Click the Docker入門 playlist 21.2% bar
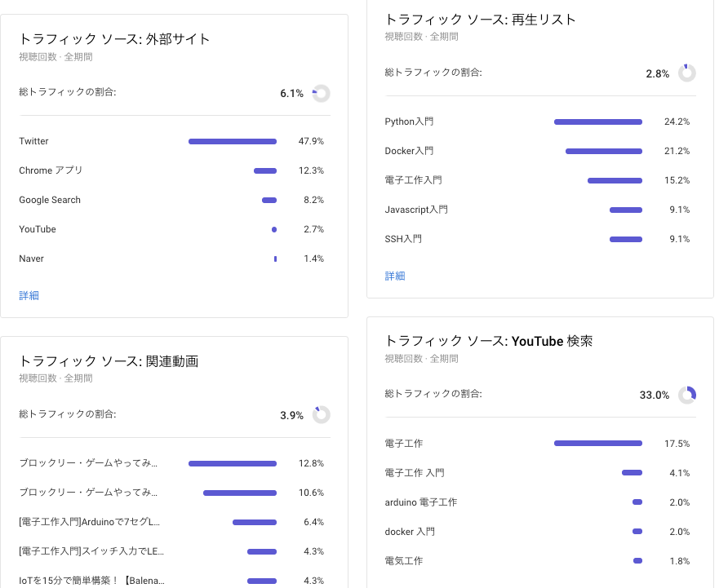728x588 pixels. click(604, 151)
